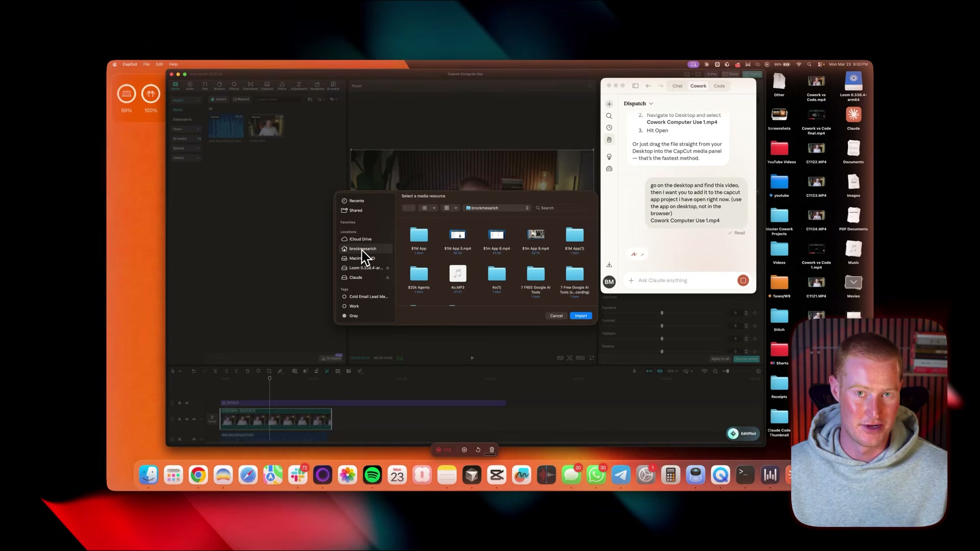This screenshot has height=551, width=980.
Task: Mute the video track speaker icon
Action: tap(194, 419)
